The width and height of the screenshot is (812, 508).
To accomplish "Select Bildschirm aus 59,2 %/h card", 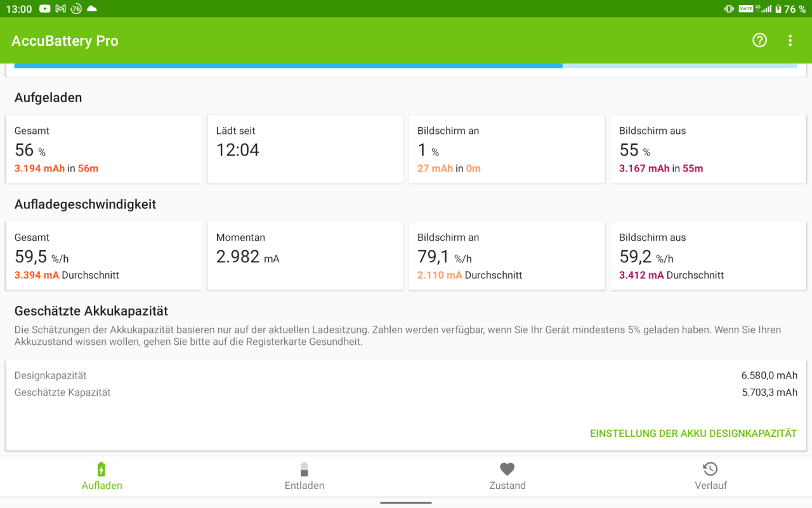I will tap(708, 256).
